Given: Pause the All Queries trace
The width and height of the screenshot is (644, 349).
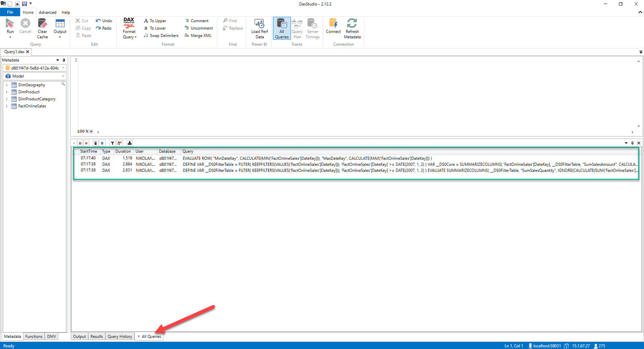Looking at the screenshot, I should 80,143.
